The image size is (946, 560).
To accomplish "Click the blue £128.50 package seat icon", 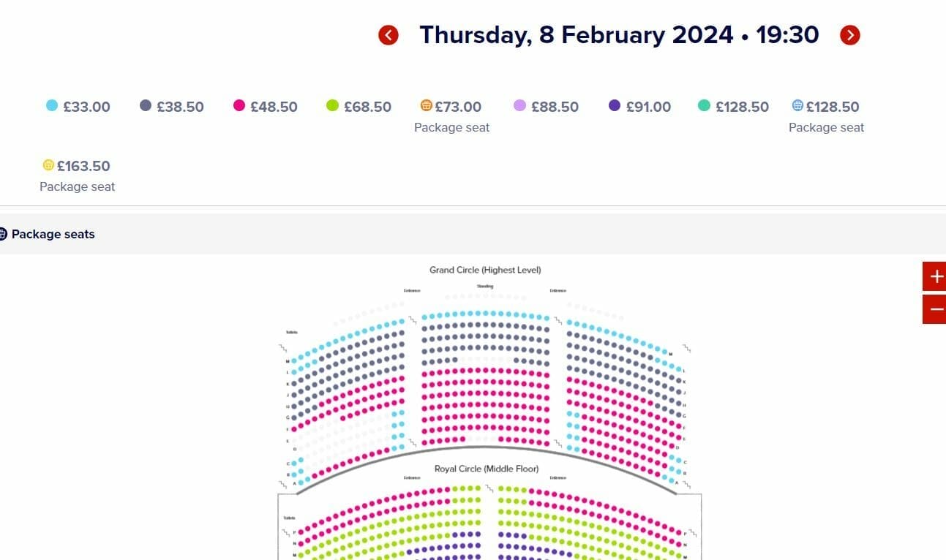I will click(x=797, y=106).
